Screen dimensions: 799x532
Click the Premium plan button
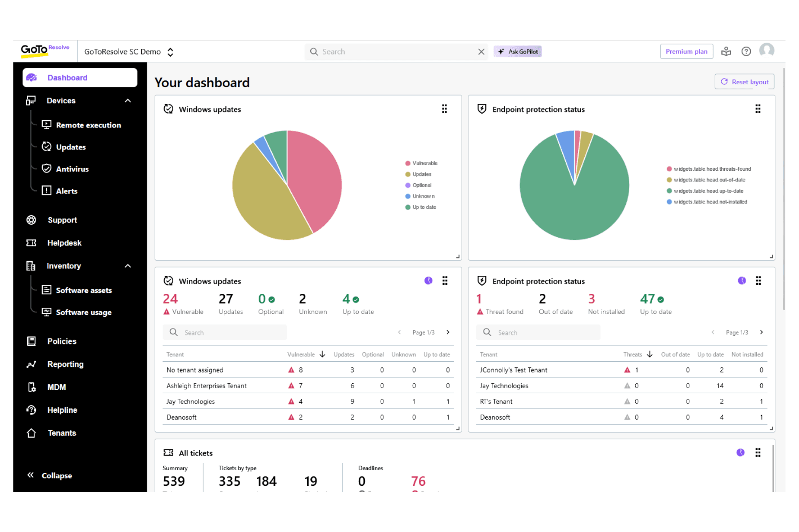pos(687,52)
